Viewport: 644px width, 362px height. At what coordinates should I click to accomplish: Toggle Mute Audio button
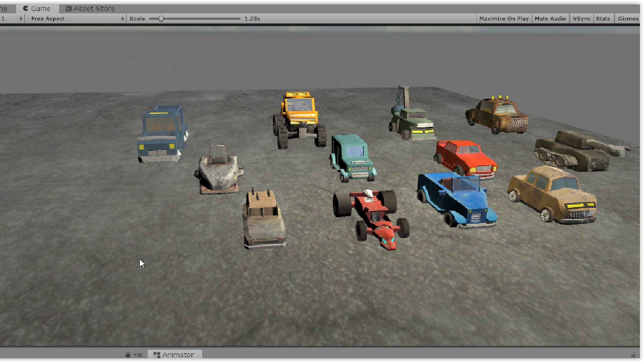pos(550,18)
